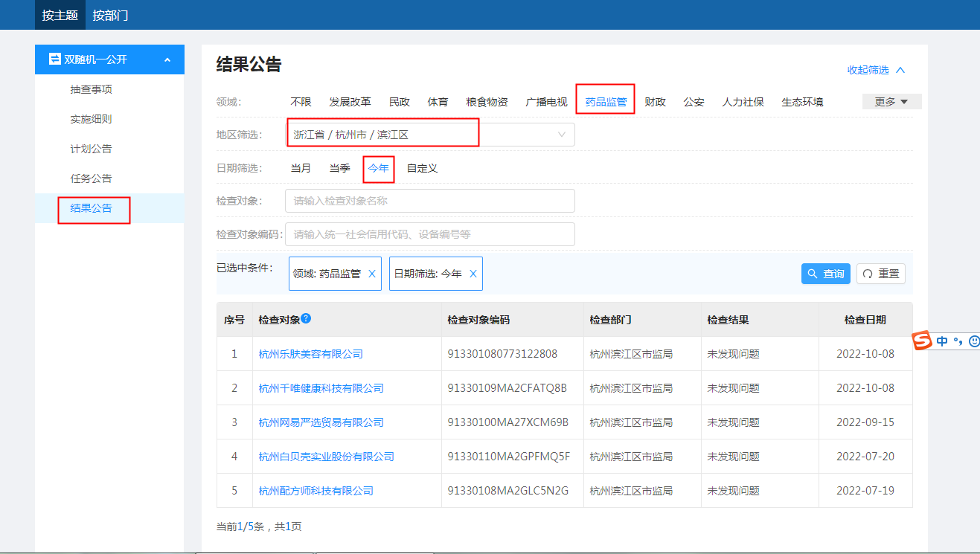Choose 自定义 date filter
Screen dimensions: 980x554
click(422, 168)
